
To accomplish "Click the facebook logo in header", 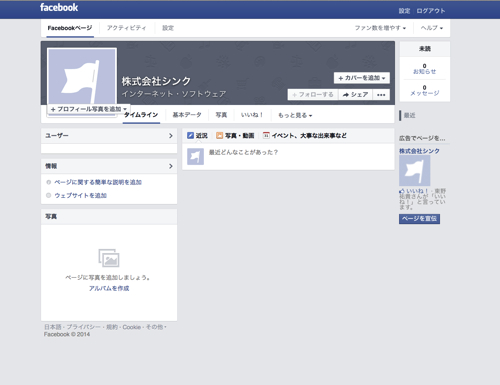I will pos(59,7).
